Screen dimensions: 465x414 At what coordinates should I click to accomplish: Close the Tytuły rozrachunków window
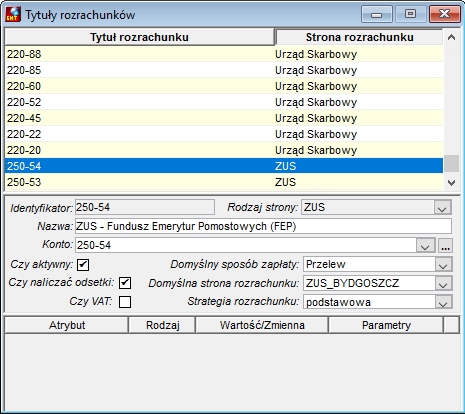click(x=445, y=14)
